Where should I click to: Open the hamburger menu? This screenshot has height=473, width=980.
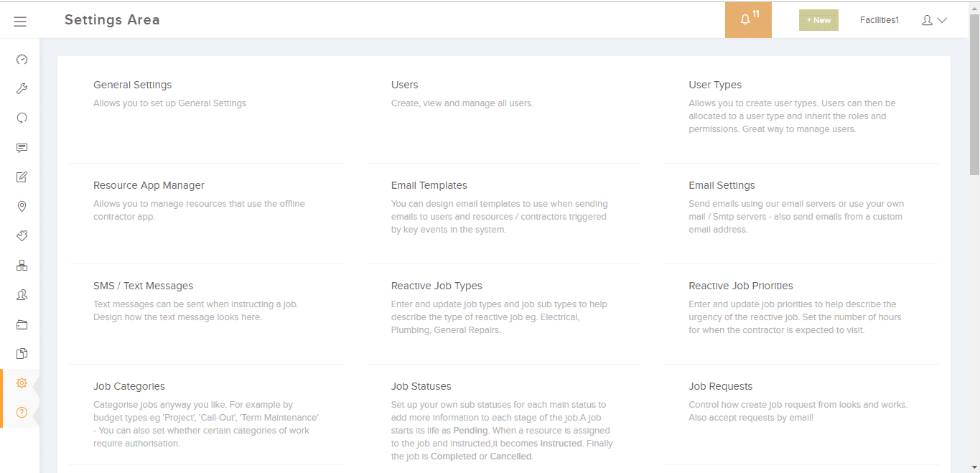[x=20, y=22]
